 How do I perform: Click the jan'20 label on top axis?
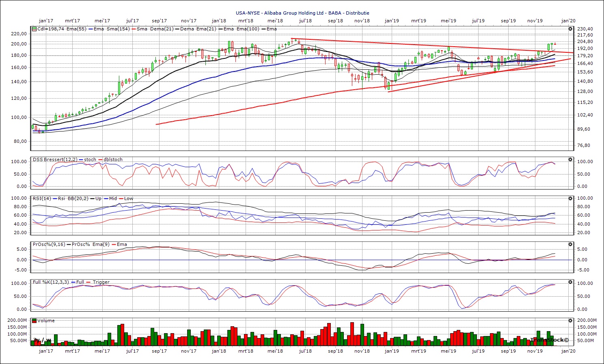568,21
